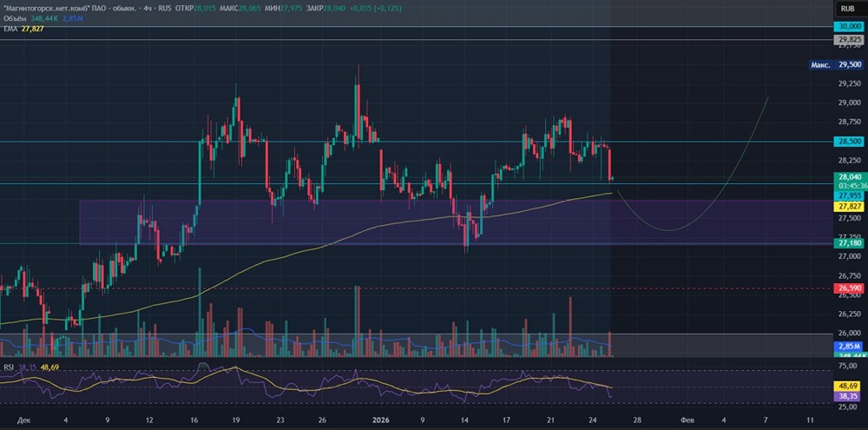The width and height of the screenshot is (868, 430).
Task: Click the 28,250 price scale value
Action: (851, 160)
